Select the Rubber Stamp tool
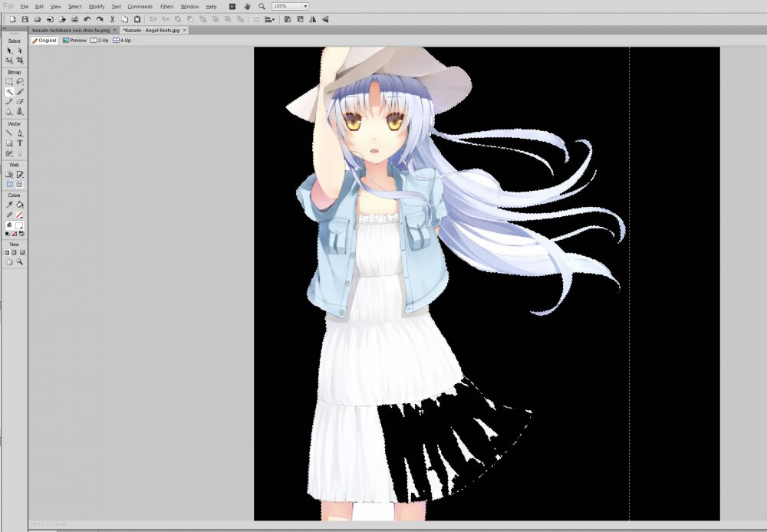The height and width of the screenshot is (532, 767). (x=20, y=111)
